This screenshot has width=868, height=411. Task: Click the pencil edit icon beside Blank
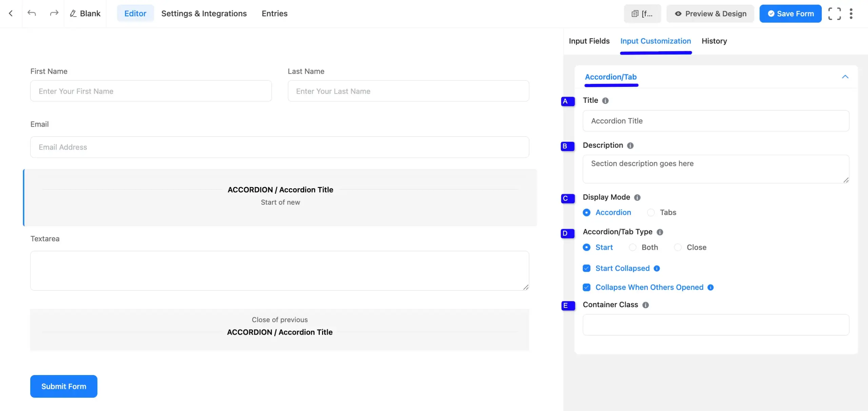point(73,14)
